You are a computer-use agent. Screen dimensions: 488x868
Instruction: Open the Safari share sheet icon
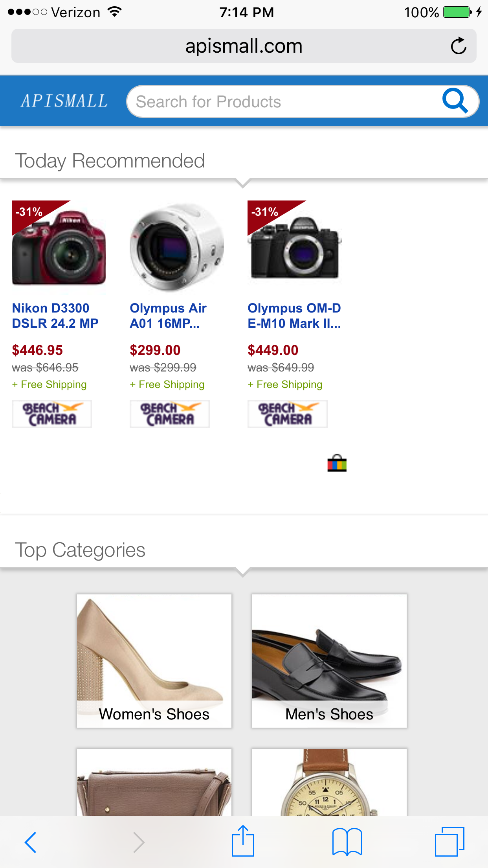[243, 841]
